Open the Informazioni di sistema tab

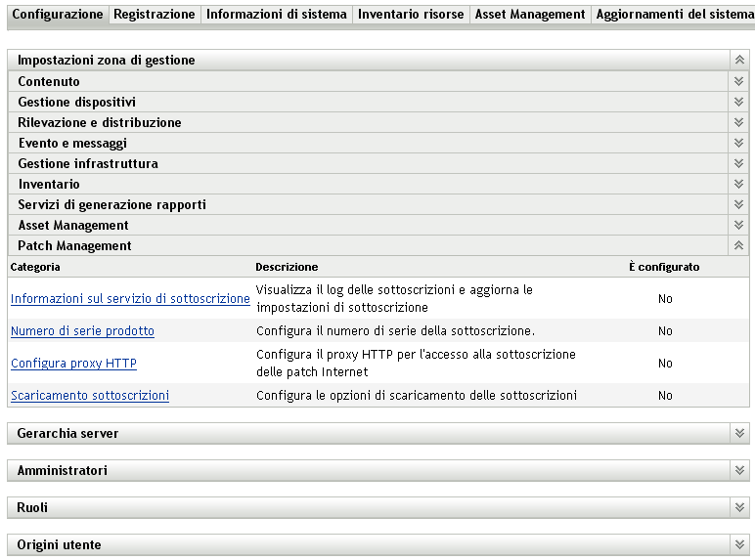pos(276,15)
